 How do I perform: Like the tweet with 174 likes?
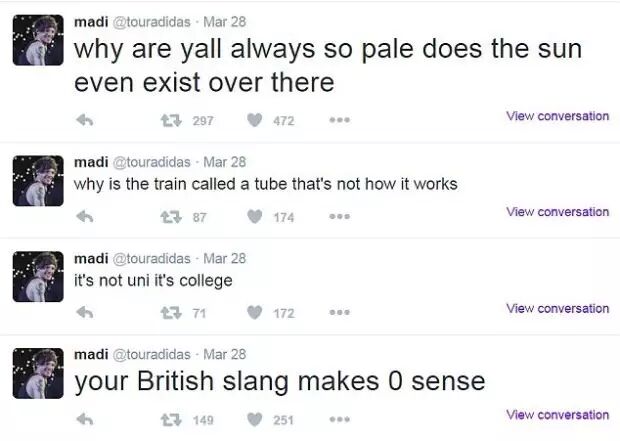255,216
